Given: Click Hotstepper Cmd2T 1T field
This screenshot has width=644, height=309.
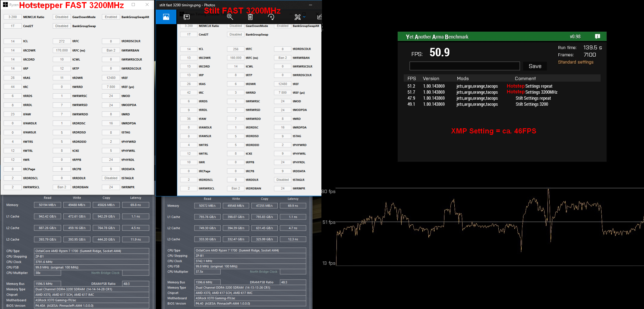Looking at the screenshot, I should 13,26.
